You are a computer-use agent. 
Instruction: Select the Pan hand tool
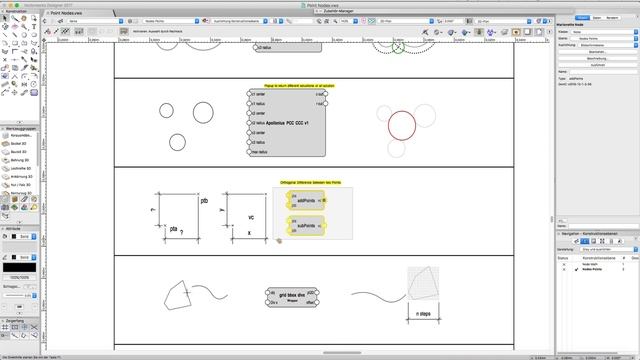(24, 18)
